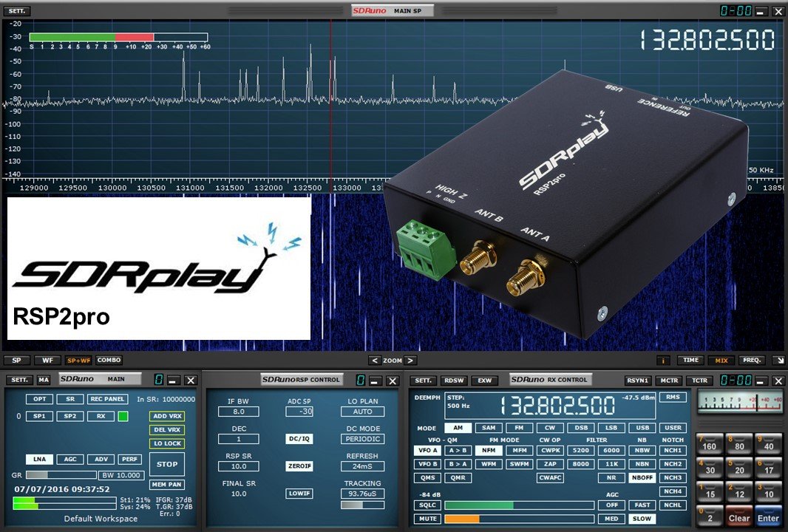Toggle the RX control window button
Viewport: 788px width, 532px height.
[x=101, y=416]
